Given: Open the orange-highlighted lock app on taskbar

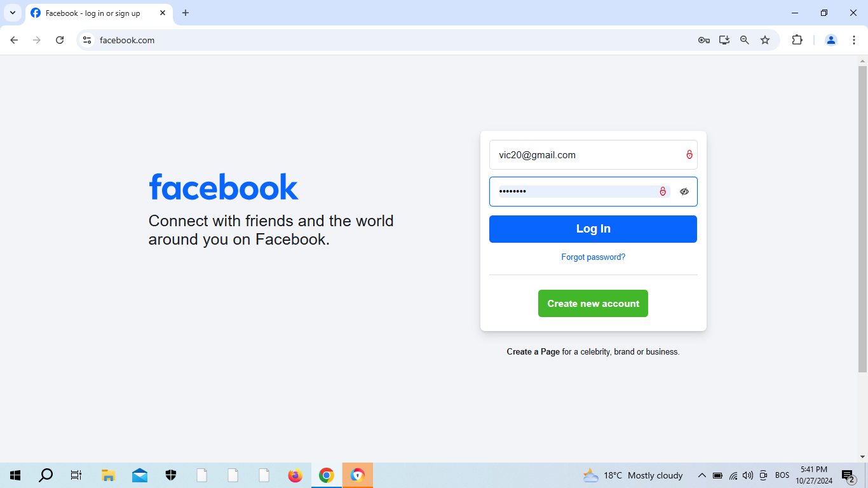Looking at the screenshot, I should click(358, 475).
